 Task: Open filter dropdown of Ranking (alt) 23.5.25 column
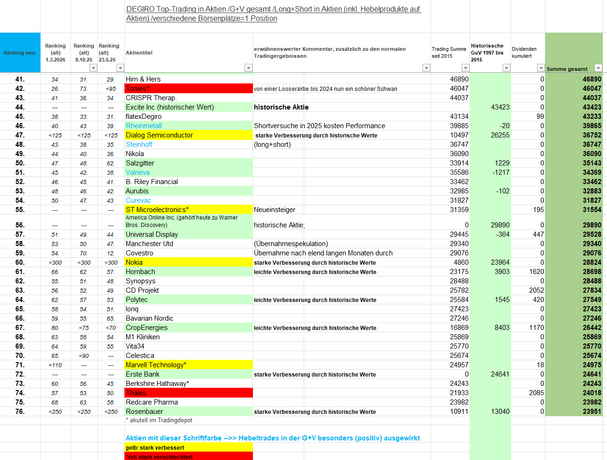point(120,68)
